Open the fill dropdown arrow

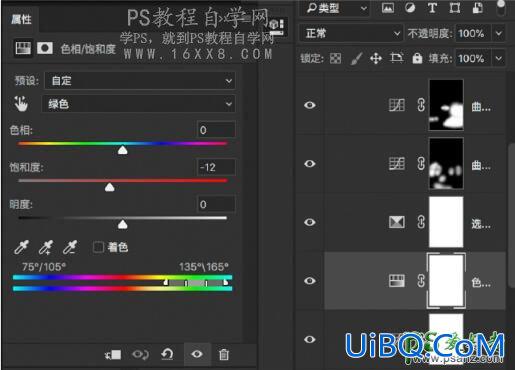[x=499, y=59]
